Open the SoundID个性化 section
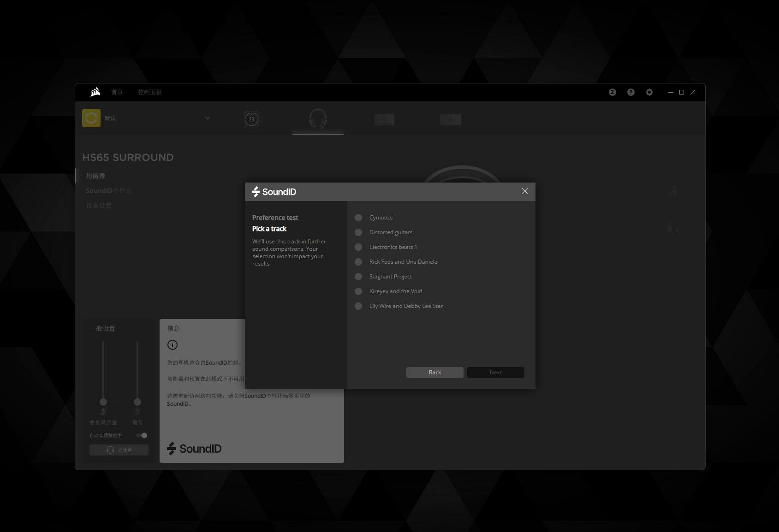Image resolution: width=779 pixels, height=532 pixels. click(109, 191)
